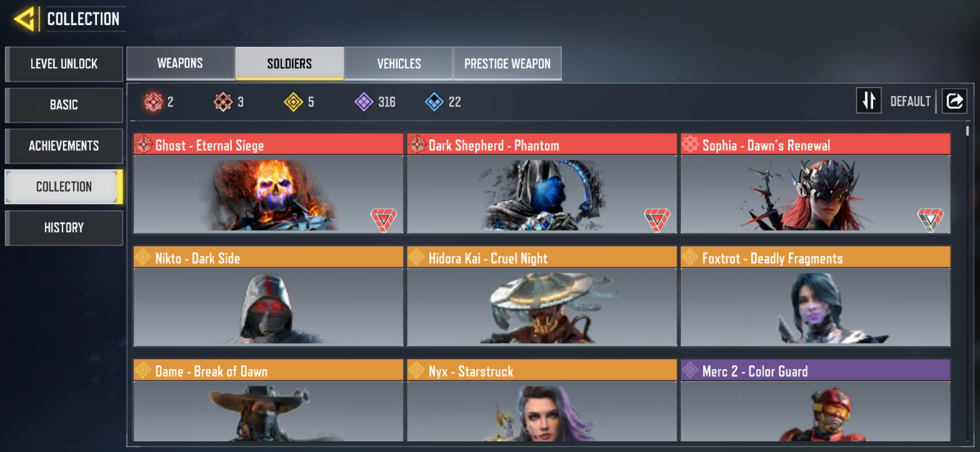Filter by red mythic rarity icon
Image resolution: width=980 pixels, height=452 pixels.
(153, 102)
